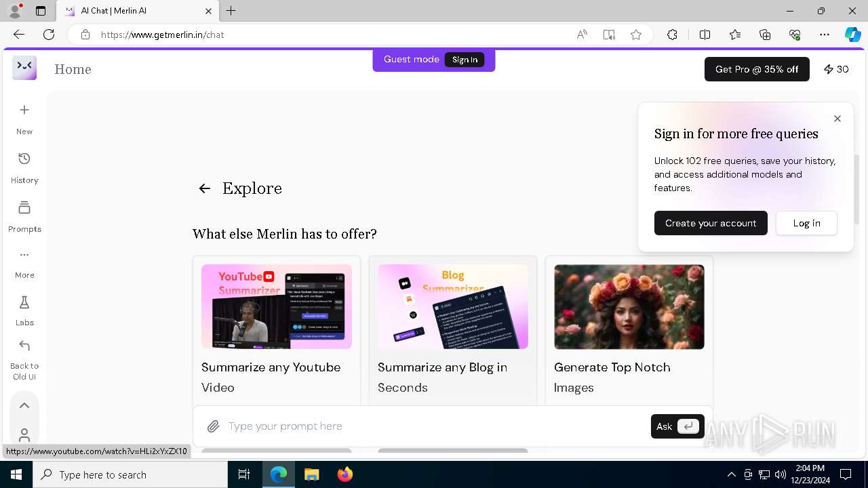Click the volume icon in tray
Screen dimensions: 868x488
(x=780, y=474)
